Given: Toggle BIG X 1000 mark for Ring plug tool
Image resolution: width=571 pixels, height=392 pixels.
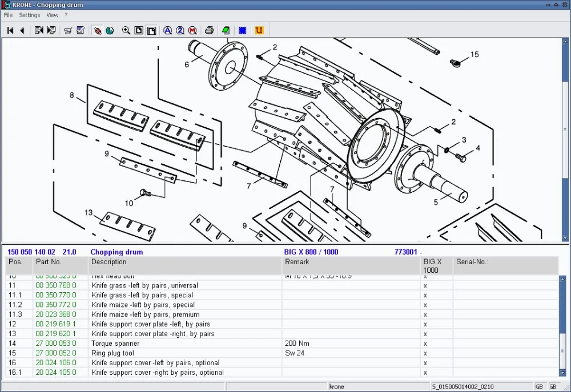Looking at the screenshot, I should tap(424, 353).
